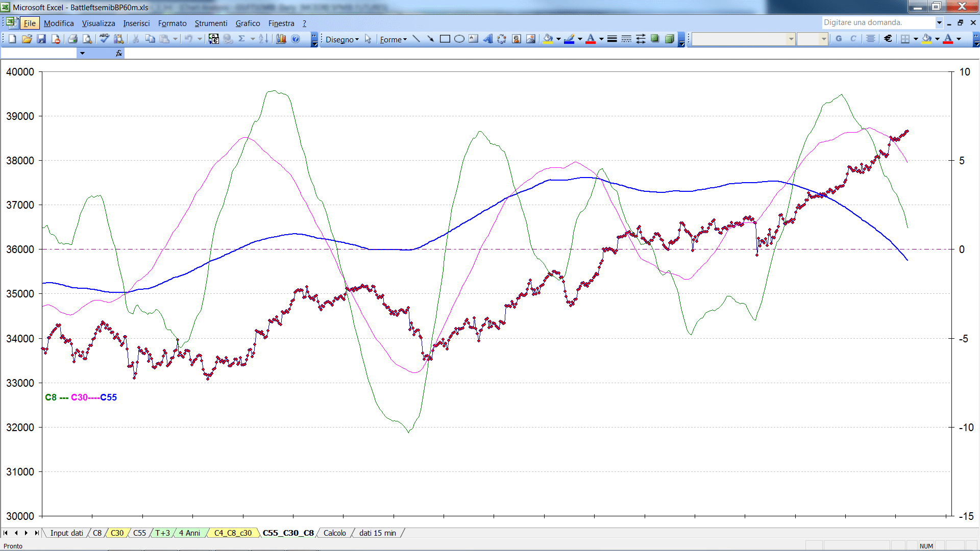Toggle italic C formatting

coord(853,39)
